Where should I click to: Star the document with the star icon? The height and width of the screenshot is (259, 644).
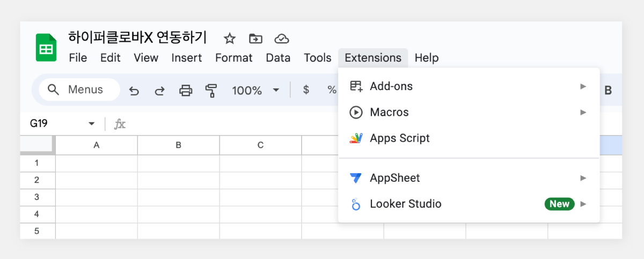[x=230, y=38]
